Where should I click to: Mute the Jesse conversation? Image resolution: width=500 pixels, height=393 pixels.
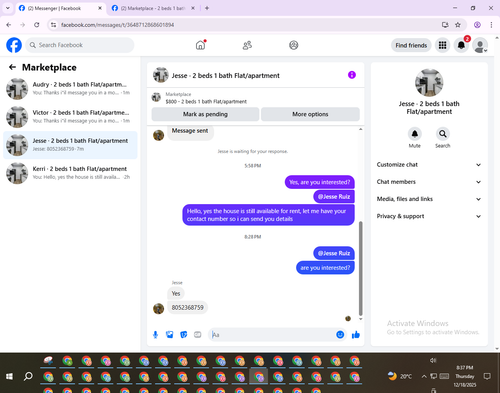(415, 134)
